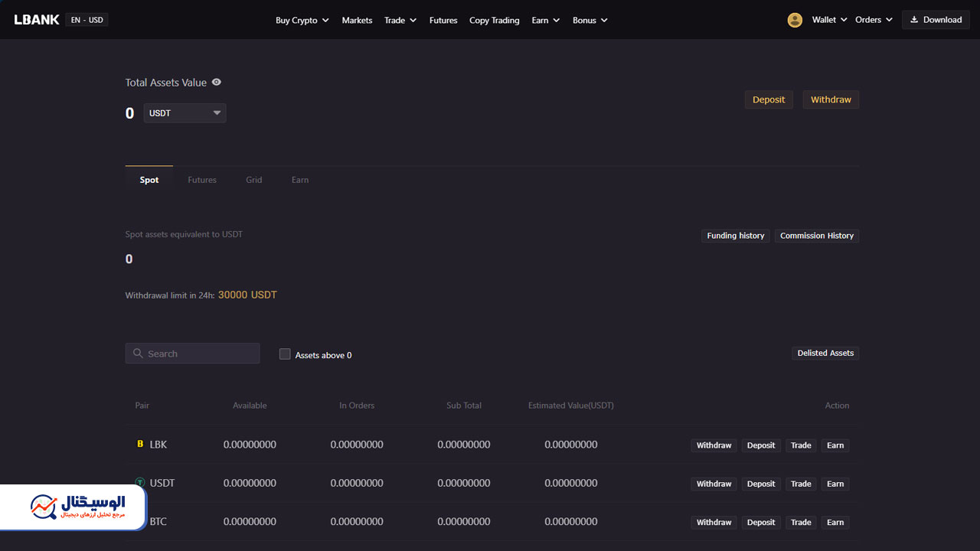Click the top Withdraw button

point(831,99)
